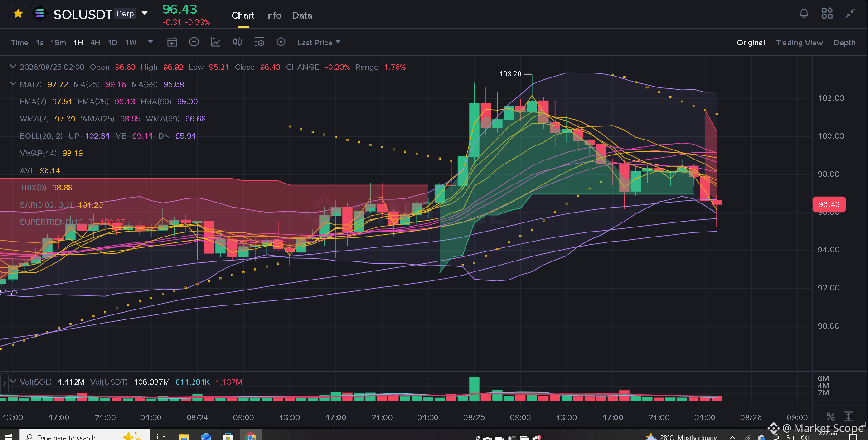Open the trading pair dropdown arrow
The width and height of the screenshot is (868, 440).
(x=145, y=13)
